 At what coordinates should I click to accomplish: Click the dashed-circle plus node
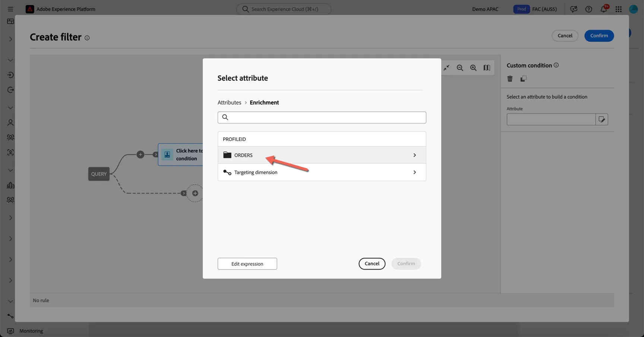coord(195,193)
